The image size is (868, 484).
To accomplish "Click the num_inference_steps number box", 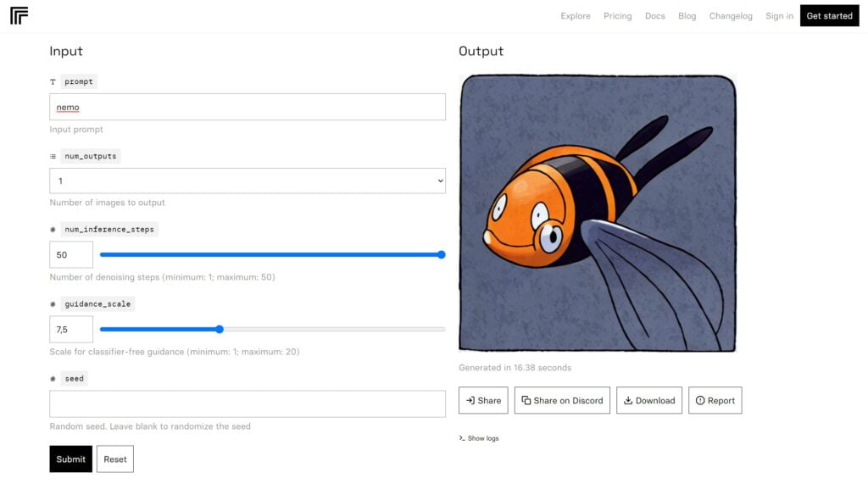I will [x=71, y=255].
